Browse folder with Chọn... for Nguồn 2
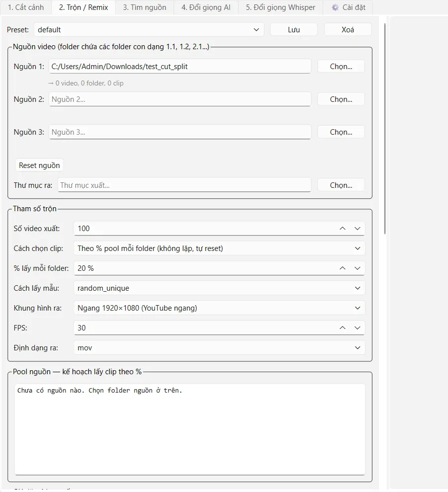The width and height of the screenshot is (448, 492). coord(341,99)
